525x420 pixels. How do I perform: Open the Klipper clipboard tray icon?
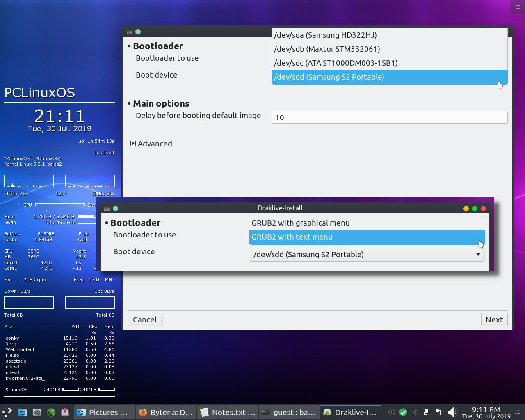(437, 412)
